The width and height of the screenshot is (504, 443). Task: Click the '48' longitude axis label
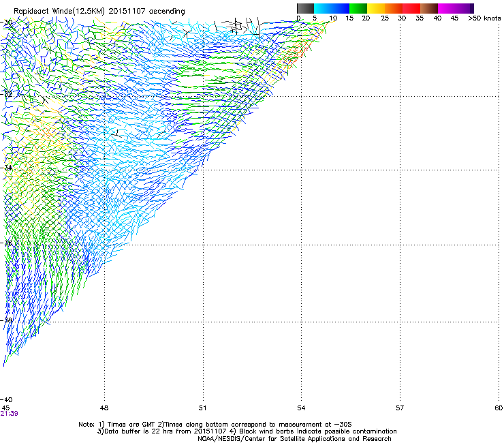click(x=104, y=408)
